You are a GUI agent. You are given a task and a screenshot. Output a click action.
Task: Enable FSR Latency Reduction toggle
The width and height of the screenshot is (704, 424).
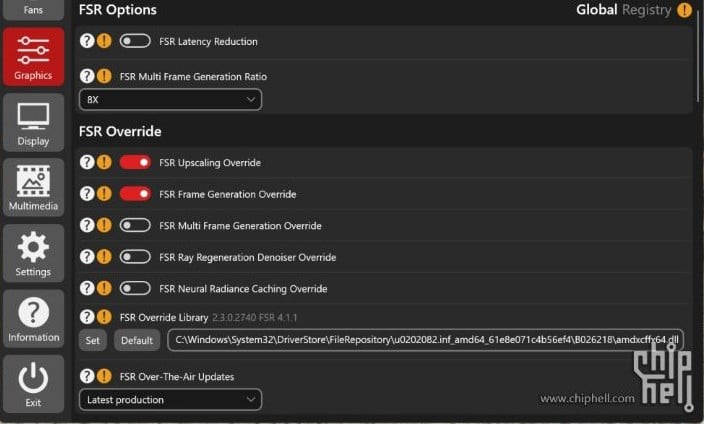point(135,41)
